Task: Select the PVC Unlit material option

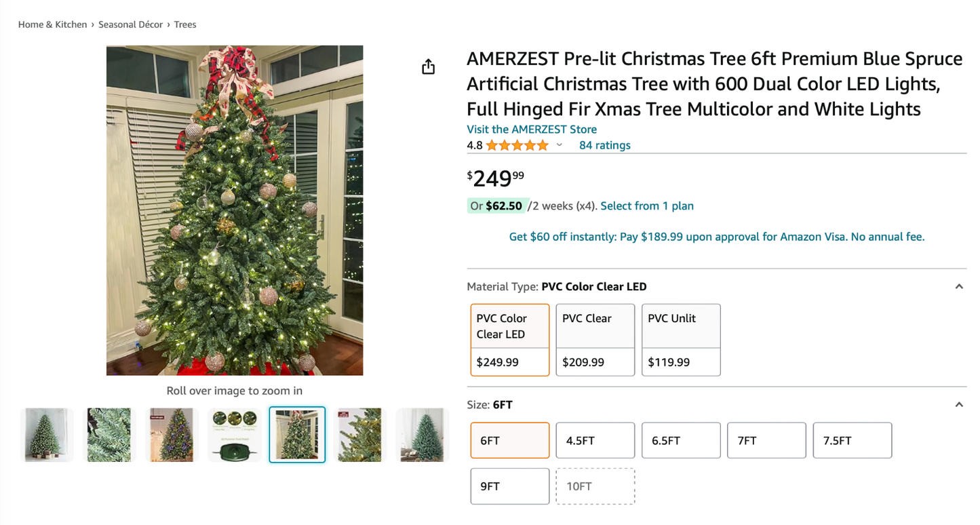Action: 680,339
